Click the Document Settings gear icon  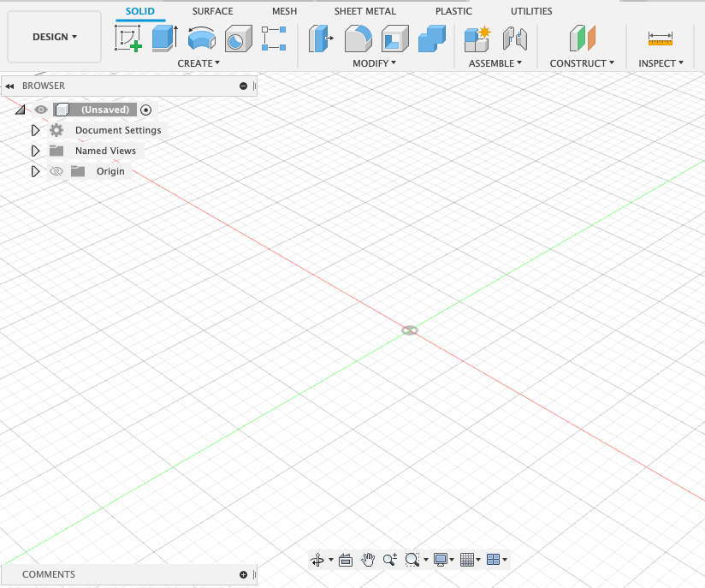coord(56,130)
